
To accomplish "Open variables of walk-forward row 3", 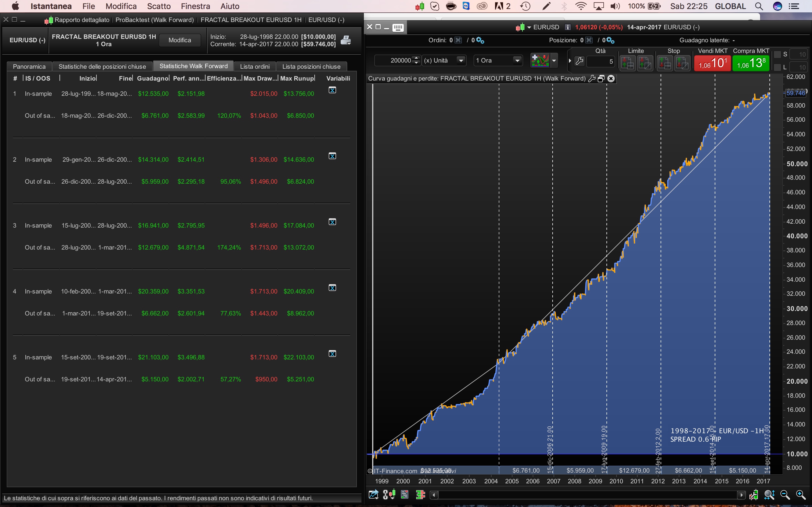I will 332,222.
